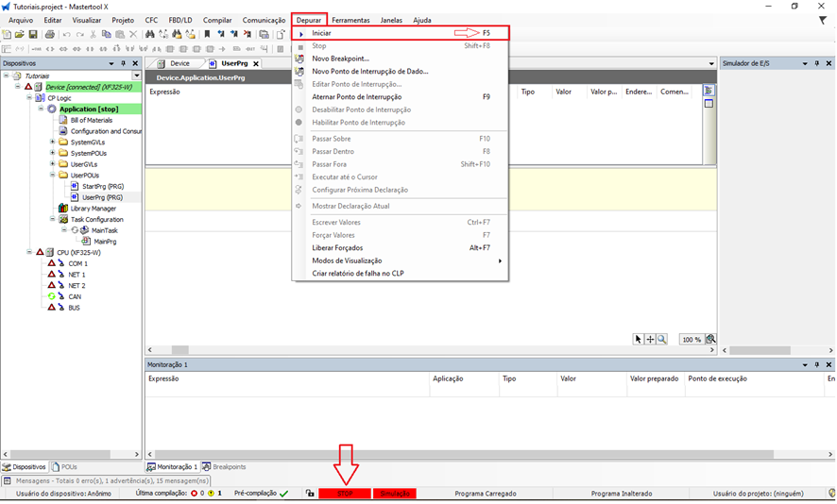Select the pointer tool near zoom controls
The image size is (837, 504).
click(x=639, y=339)
